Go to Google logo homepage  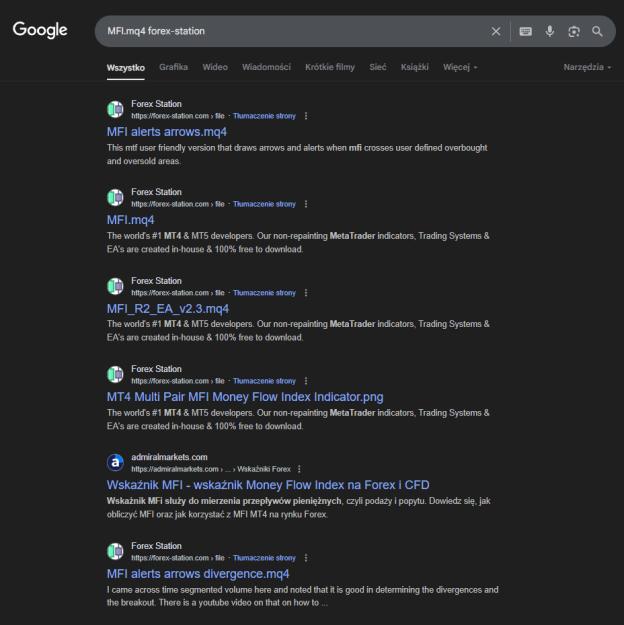tap(40, 30)
